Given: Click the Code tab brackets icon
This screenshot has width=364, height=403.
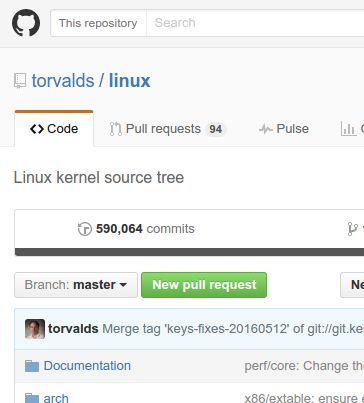Looking at the screenshot, I should pos(37,129).
